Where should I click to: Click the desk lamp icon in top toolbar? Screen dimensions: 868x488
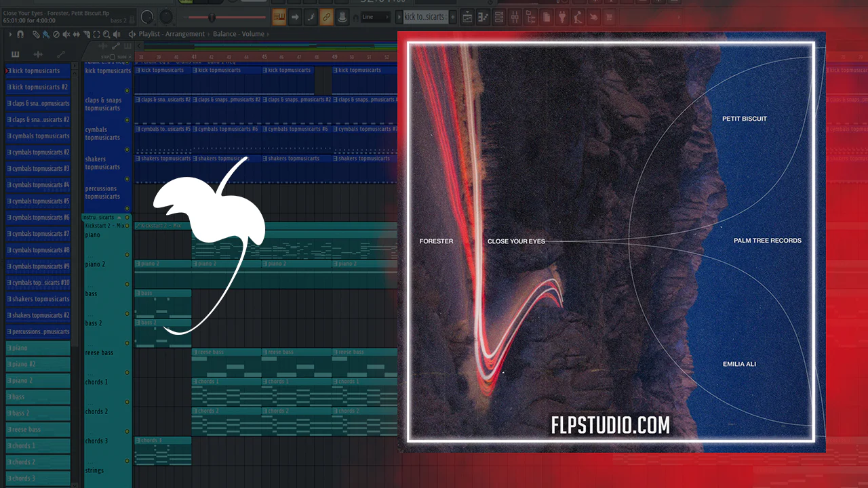578,17
